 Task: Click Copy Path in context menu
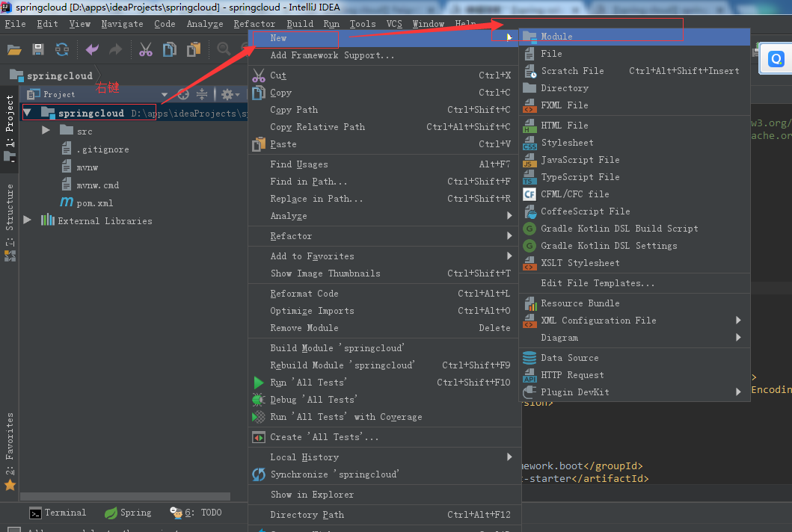click(384, 110)
